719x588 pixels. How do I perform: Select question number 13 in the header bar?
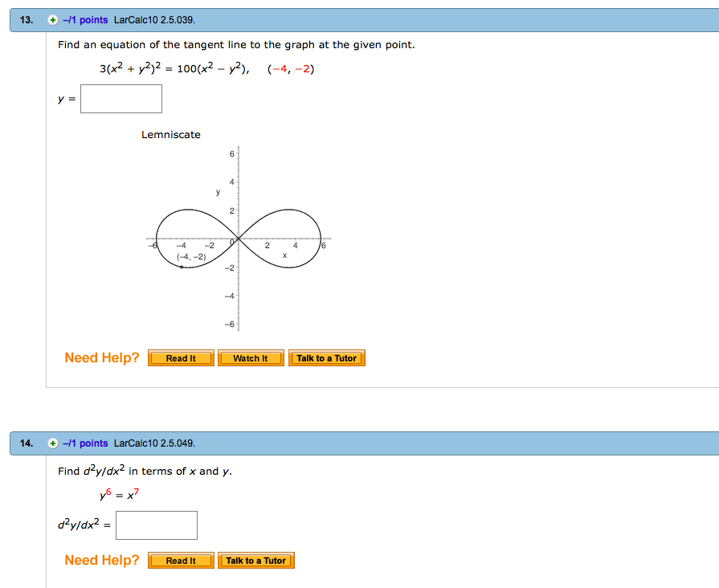coord(27,20)
